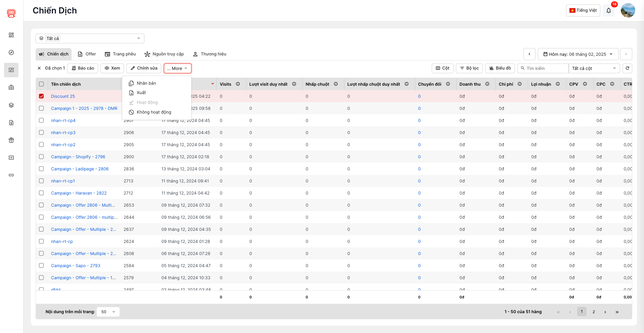This screenshot has height=333, width=644.
Task: Switch to the Offer tab
Action: pos(87,54)
